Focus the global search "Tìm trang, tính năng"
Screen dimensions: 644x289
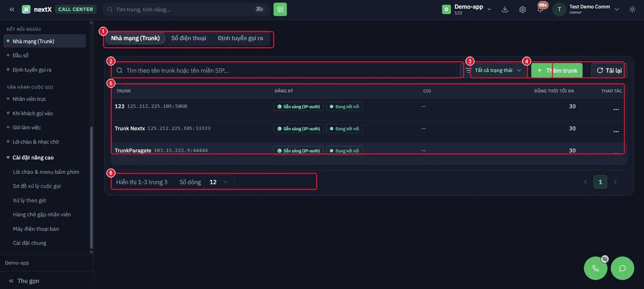coord(186,9)
